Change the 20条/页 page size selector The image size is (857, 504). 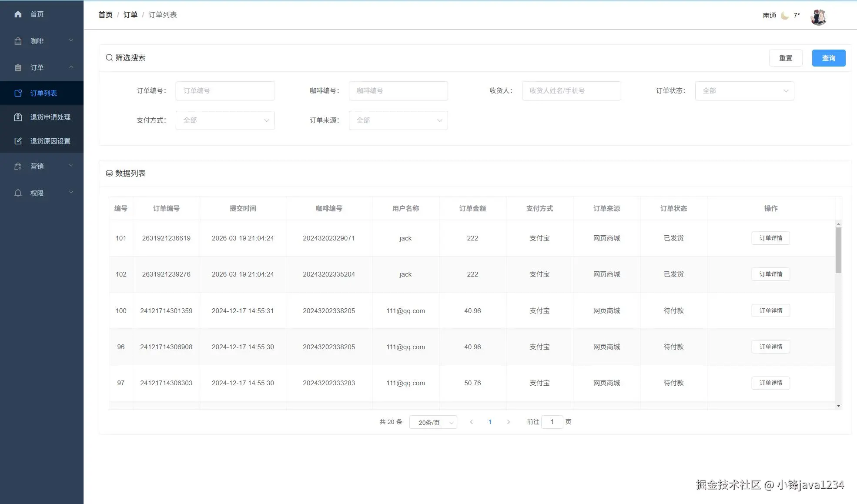433,422
